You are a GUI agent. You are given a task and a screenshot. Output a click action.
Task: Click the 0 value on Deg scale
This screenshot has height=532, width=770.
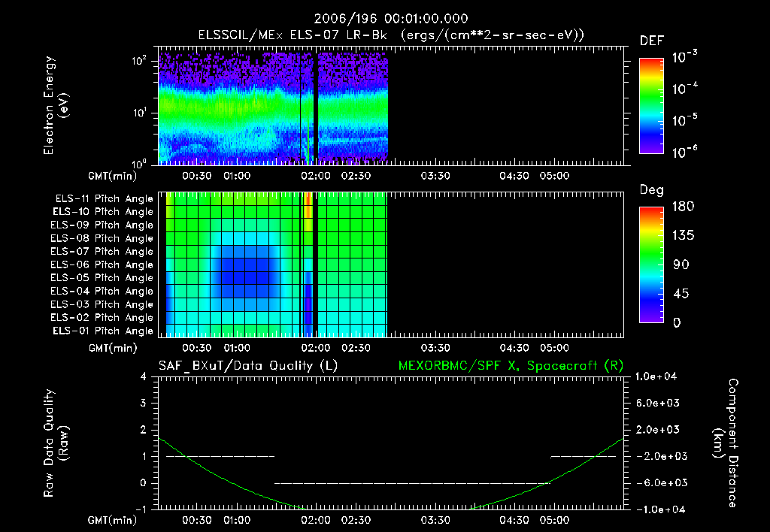pos(677,323)
